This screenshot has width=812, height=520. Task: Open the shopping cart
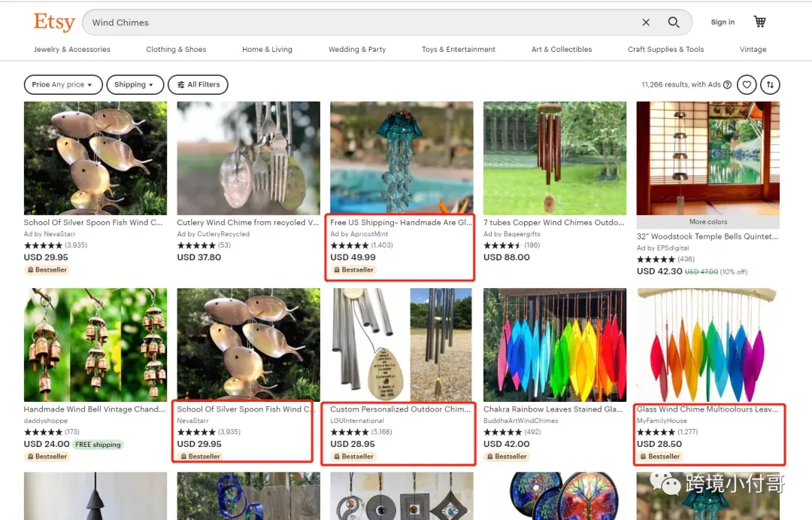click(x=759, y=22)
